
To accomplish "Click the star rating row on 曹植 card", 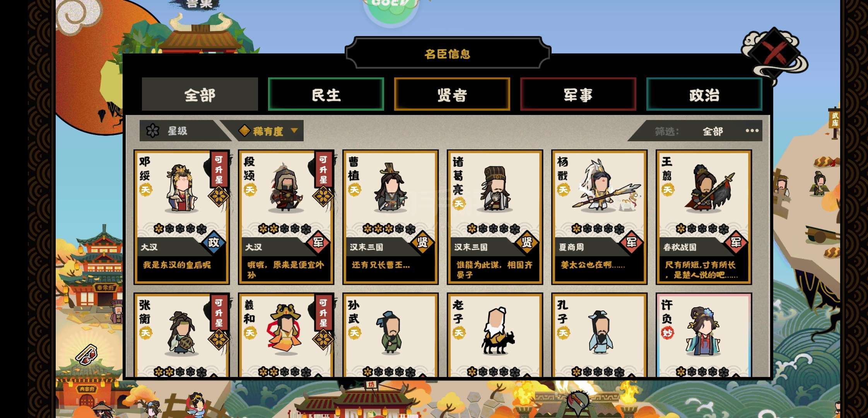I will 389,229.
